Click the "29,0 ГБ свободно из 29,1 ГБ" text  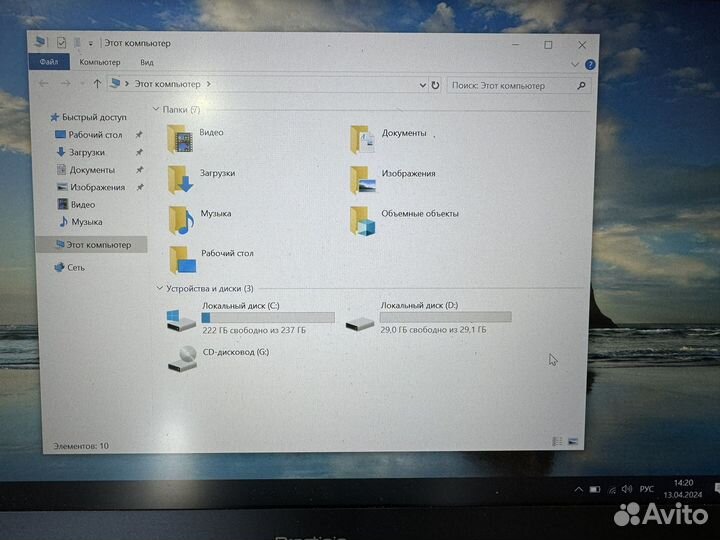pos(433,330)
